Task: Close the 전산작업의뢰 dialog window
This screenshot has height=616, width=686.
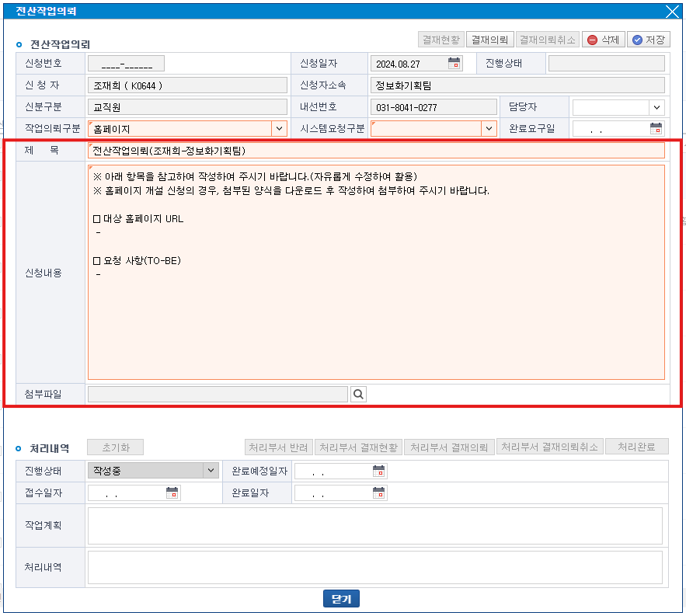Action: pyautogui.click(x=672, y=11)
